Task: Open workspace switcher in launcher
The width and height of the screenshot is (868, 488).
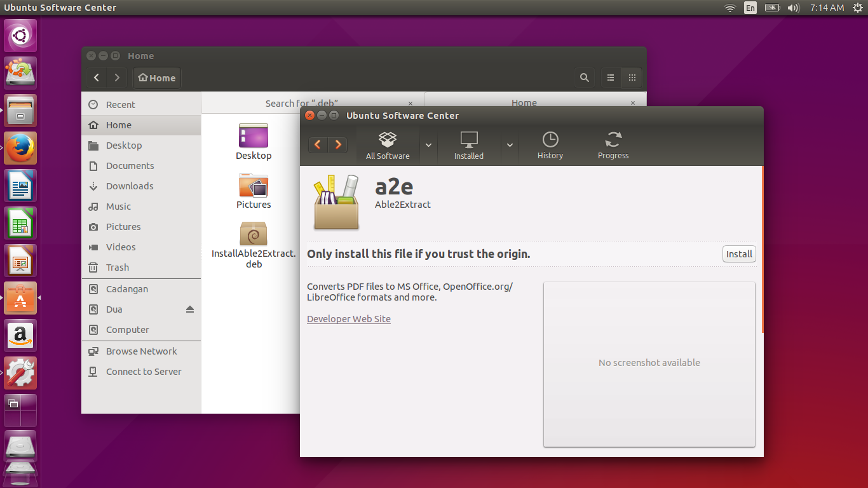Action: 21,410
